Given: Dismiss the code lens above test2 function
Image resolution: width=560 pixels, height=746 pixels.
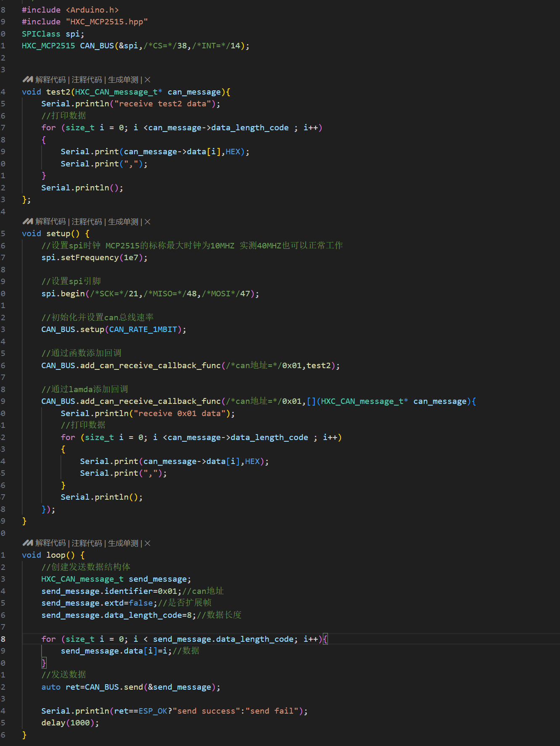Looking at the screenshot, I should click(x=148, y=80).
